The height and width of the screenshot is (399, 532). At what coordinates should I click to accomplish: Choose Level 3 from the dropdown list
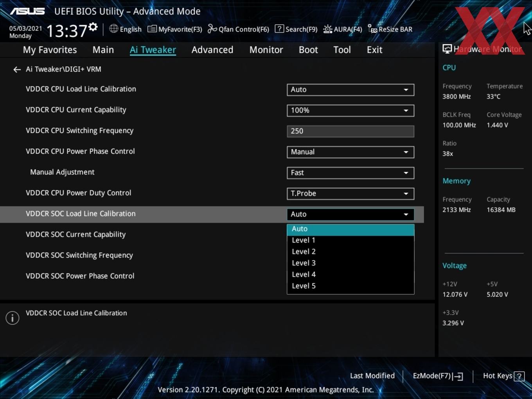point(350,263)
